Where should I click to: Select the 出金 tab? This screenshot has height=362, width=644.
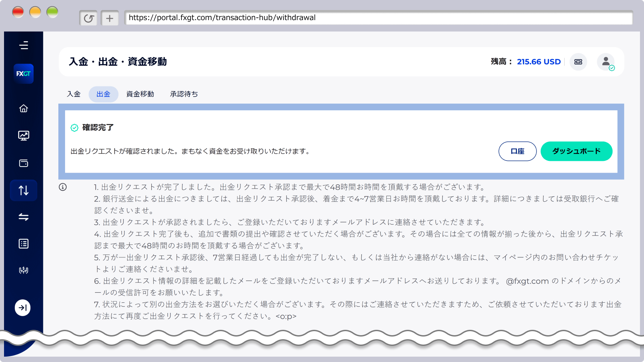[x=103, y=94]
